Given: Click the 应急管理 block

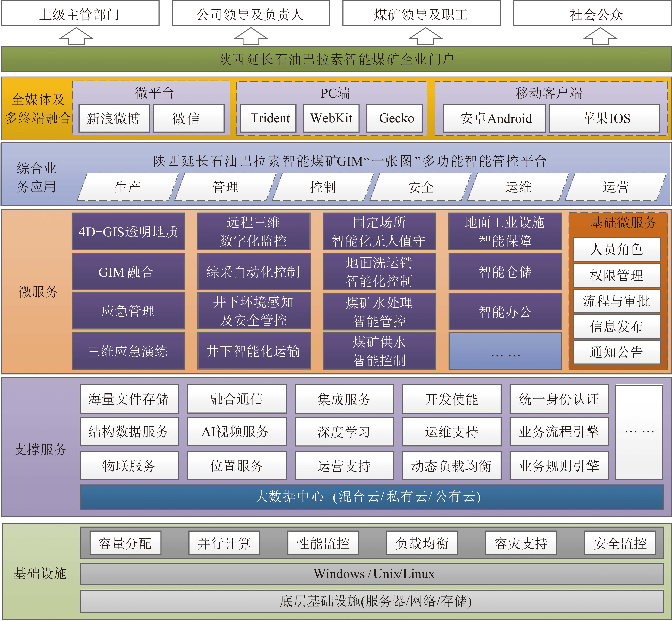Looking at the screenshot, I should 128,311.
